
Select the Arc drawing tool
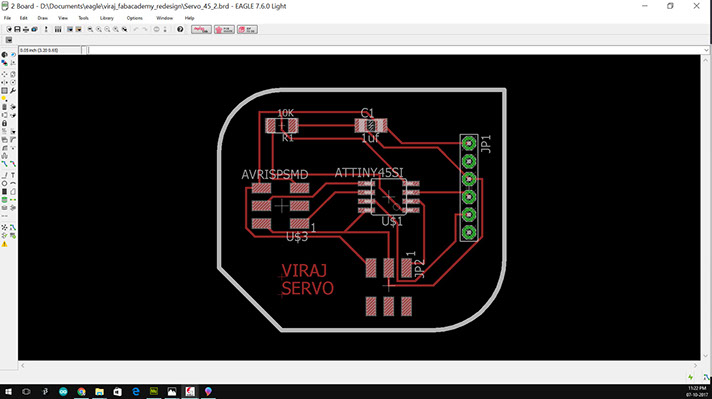pyautogui.click(x=13, y=183)
